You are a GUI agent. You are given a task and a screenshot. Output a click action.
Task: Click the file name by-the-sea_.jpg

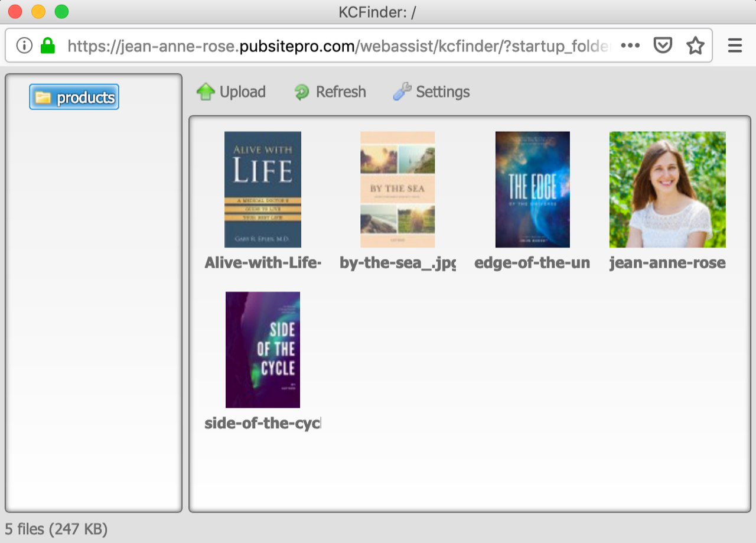pyautogui.click(x=397, y=263)
